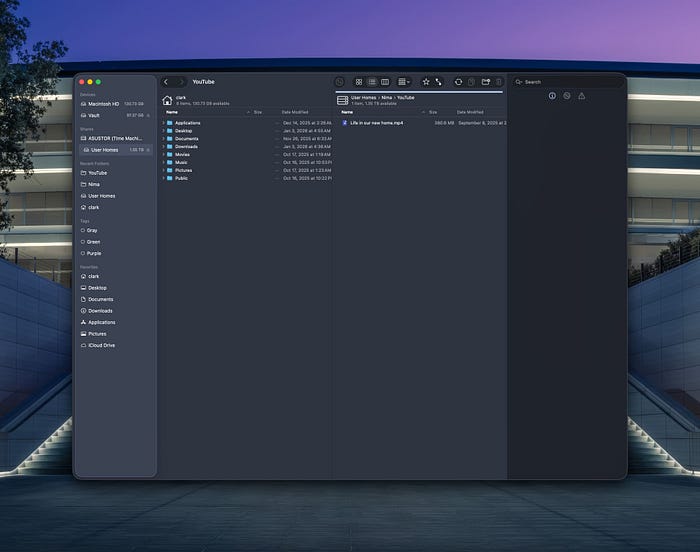Sort right pane by Date Modified

470,112
